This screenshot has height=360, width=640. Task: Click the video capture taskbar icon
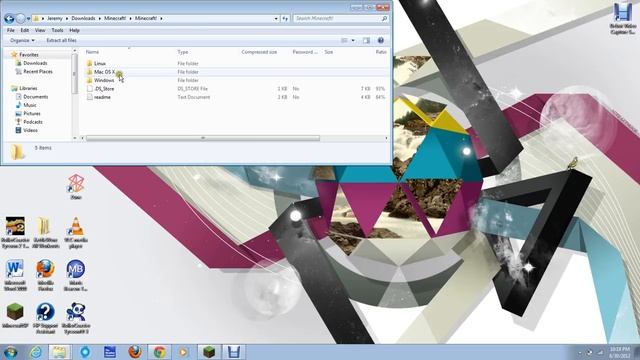point(233,352)
